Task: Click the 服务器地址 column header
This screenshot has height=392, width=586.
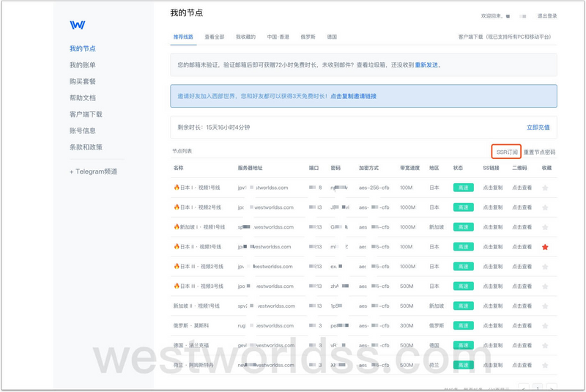Action: (250, 168)
